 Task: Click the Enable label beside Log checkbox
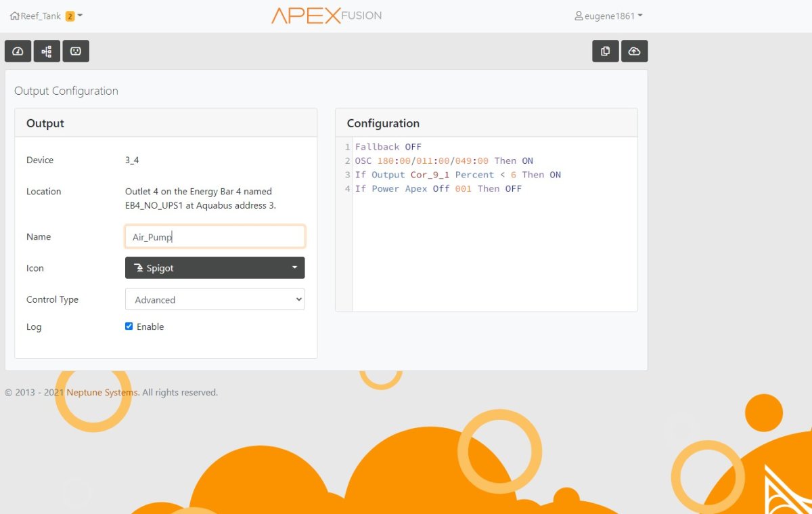pyautogui.click(x=150, y=326)
